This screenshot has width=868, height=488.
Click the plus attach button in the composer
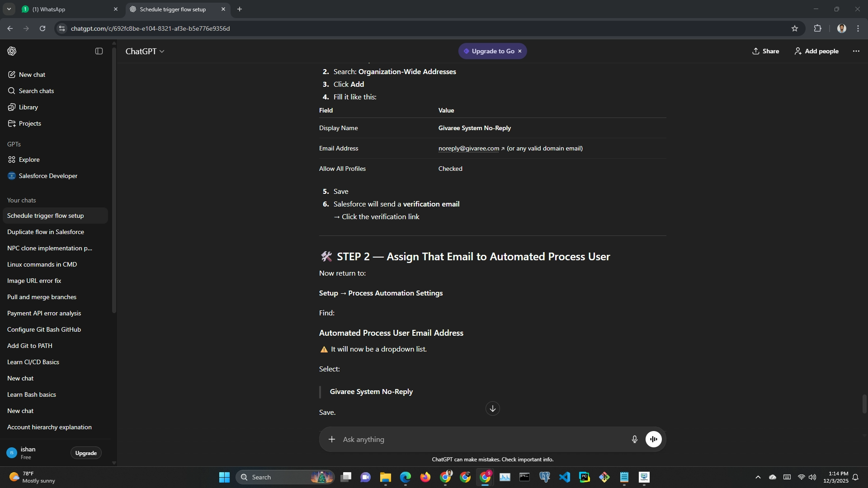point(332,439)
